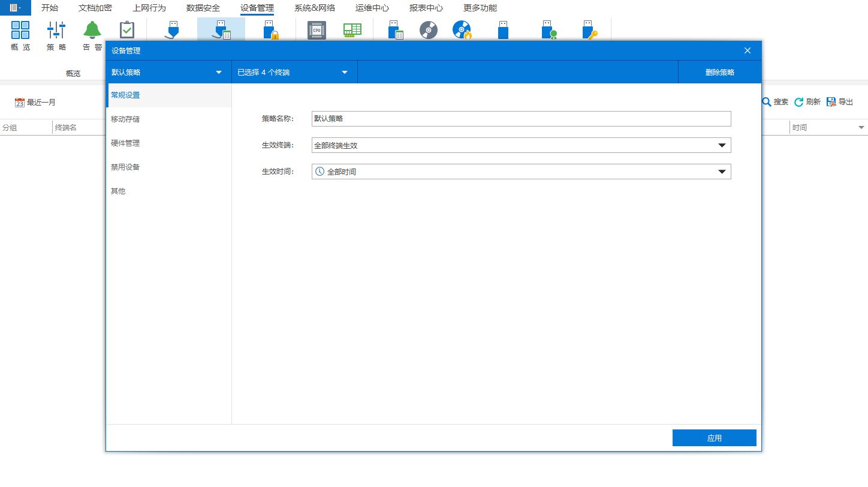The width and height of the screenshot is (868, 487).
Task: Open the 文档加密 ribbon tab
Action: click(x=95, y=8)
